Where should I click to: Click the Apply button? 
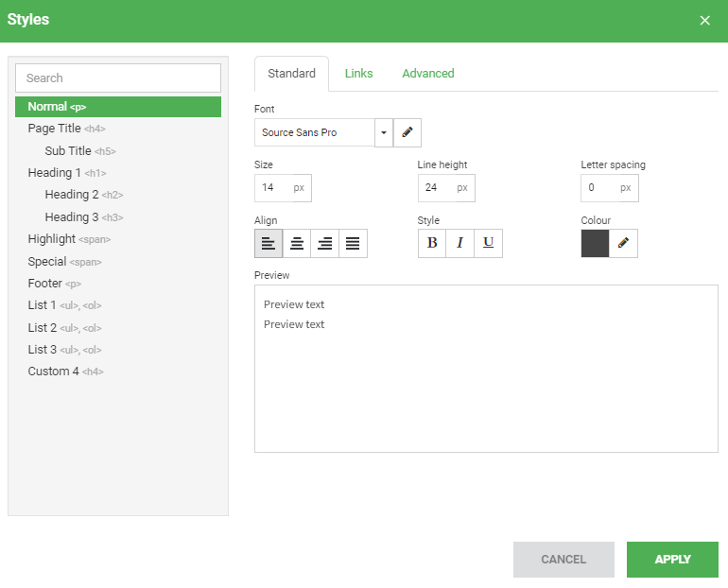[x=672, y=560]
